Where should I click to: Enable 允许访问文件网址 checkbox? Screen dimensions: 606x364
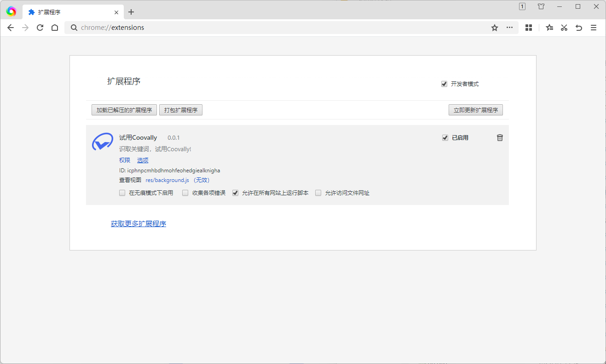click(318, 193)
